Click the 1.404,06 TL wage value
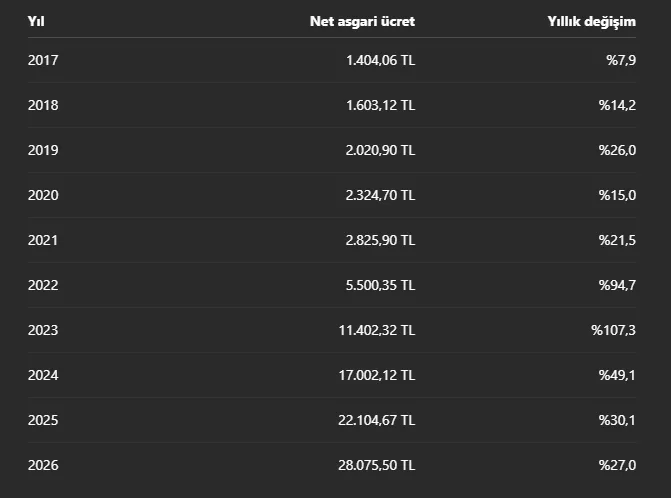This screenshot has width=671, height=498. 380,60
